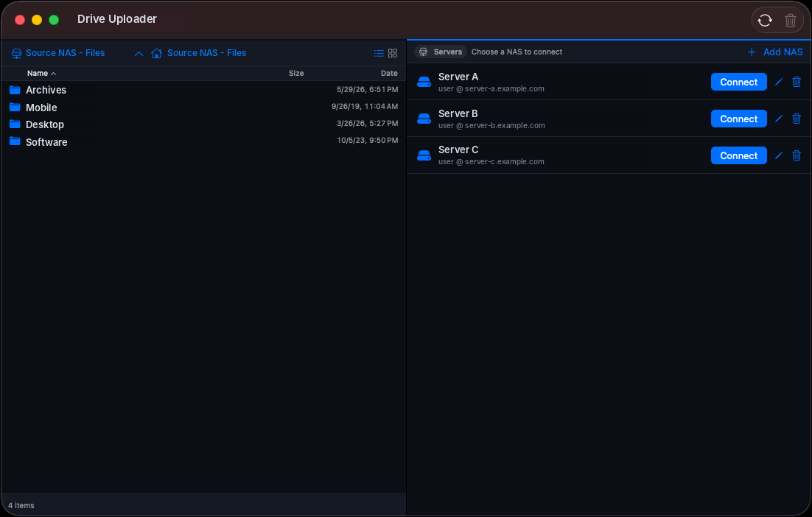
Task: Select the Desktop folder name
Action: [x=45, y=124]
